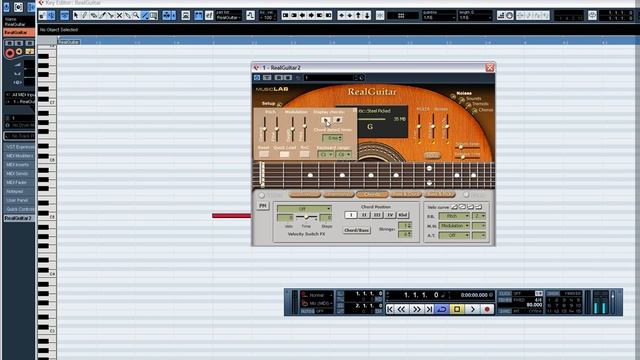Toggle Auto-scroll in Key Editor toolbar
This screenshot has width=640, height=360.
coord(166,16)
